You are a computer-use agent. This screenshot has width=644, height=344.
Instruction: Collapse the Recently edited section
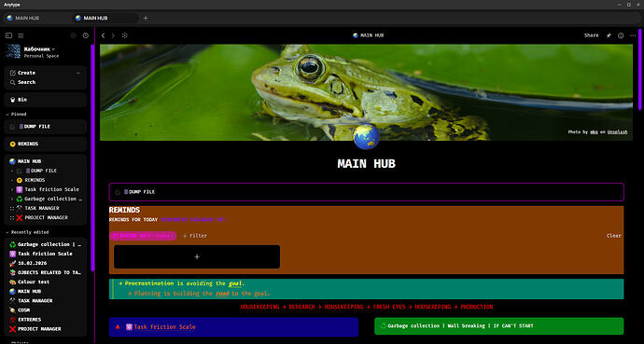(x=7, y=232)
